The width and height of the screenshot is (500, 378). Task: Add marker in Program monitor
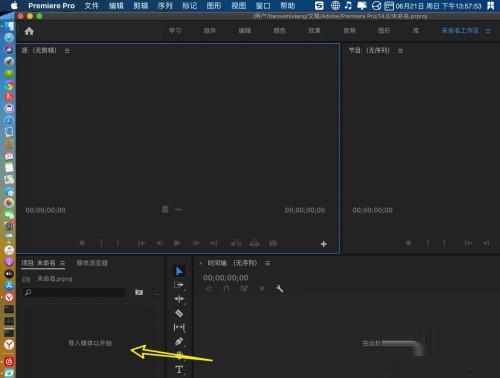tap(408, 243)
